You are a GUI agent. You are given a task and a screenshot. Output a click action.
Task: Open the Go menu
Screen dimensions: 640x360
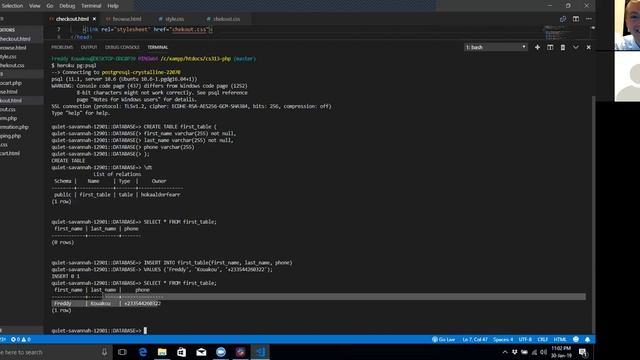click(50, 6)
